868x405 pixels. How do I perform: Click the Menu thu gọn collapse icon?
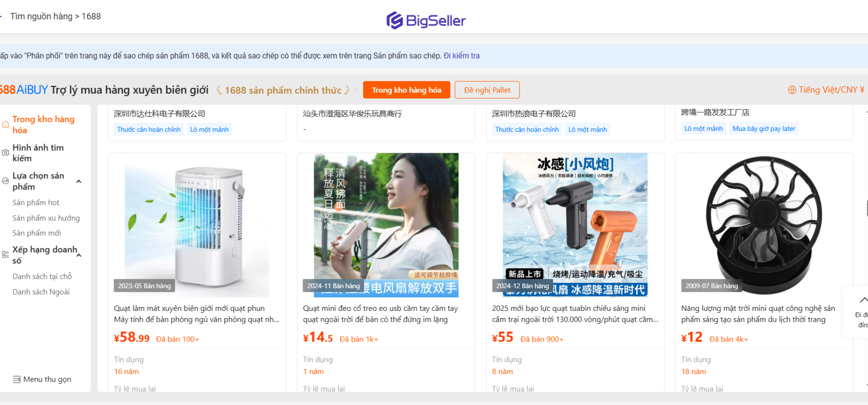tap(17, 379)
